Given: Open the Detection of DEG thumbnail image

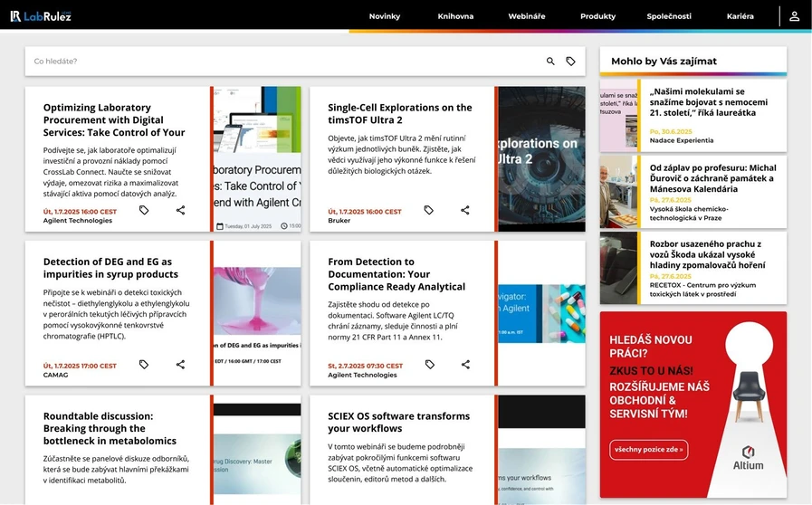Looking at the screenshot, I should click(258, 313).
